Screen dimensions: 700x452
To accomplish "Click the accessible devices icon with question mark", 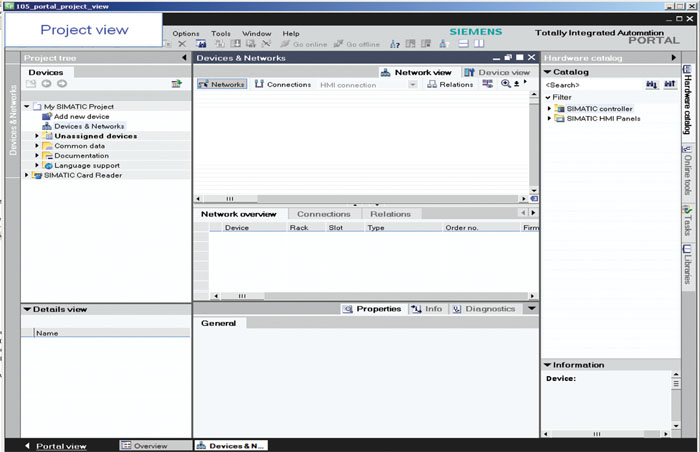I will coord(395,44).
